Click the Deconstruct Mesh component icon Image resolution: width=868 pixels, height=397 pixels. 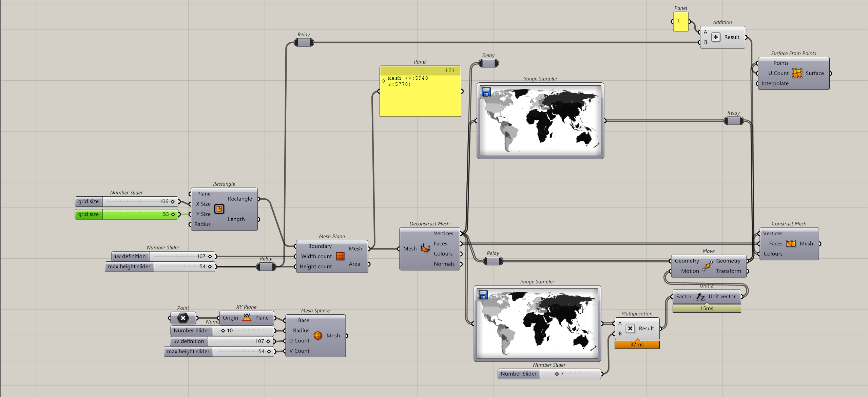click(x=425, y=249)
